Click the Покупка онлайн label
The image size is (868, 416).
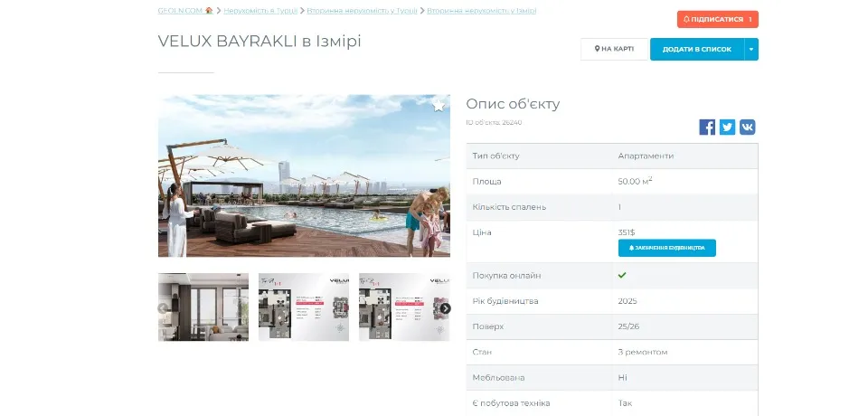(506, 276)
